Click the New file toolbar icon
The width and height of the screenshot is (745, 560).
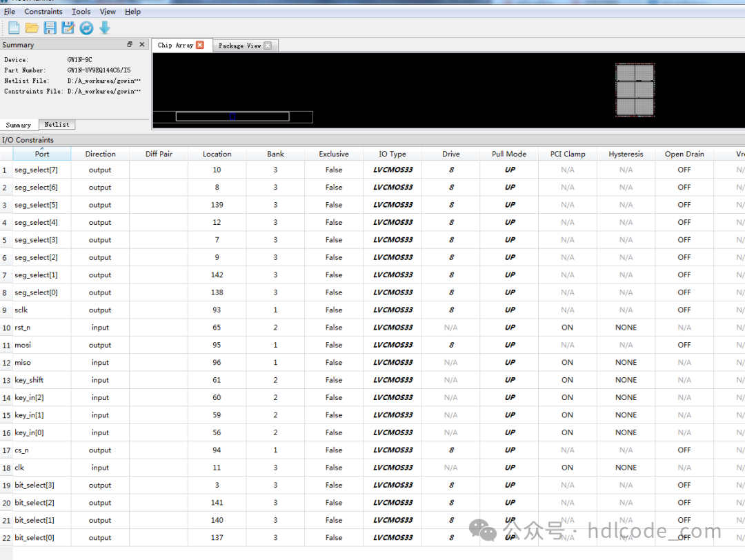point(14,28)
